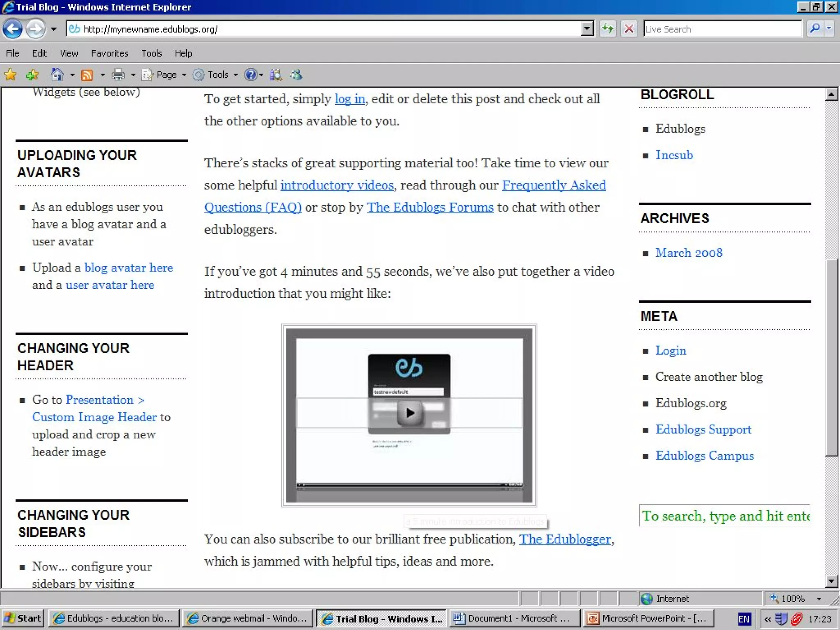Expand the address bar history dropdown
Screen dimensions: 840x630
tap(587, 29)
